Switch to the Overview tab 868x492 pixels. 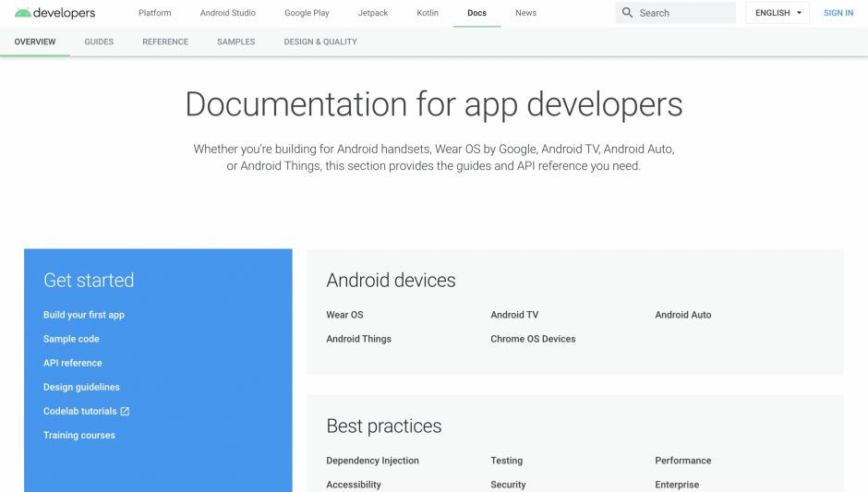click(x=35, y=42)
